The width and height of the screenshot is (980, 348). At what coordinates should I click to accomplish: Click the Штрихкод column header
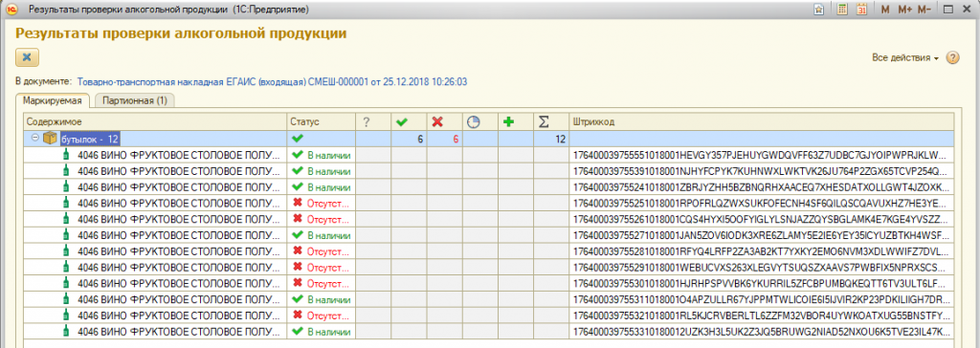pyautogui.click(x=761, y=122)
